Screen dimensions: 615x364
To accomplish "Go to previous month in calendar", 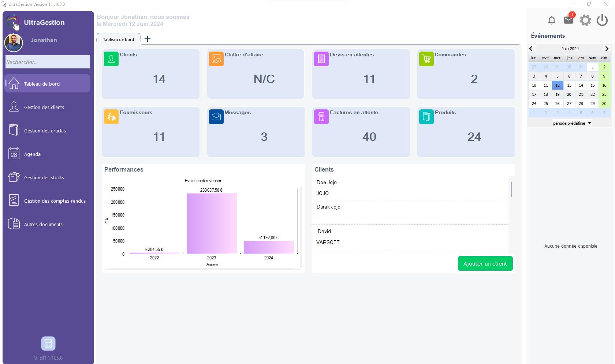I will click(531, 49).
